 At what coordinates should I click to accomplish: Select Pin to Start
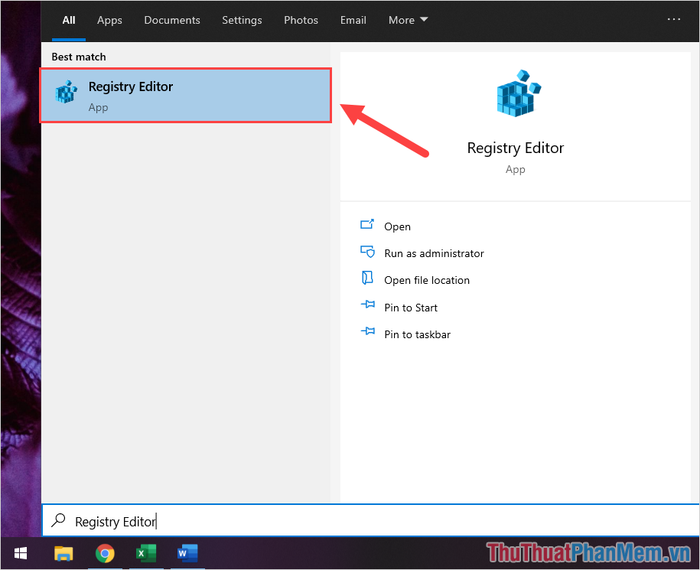tap(411, 308)
